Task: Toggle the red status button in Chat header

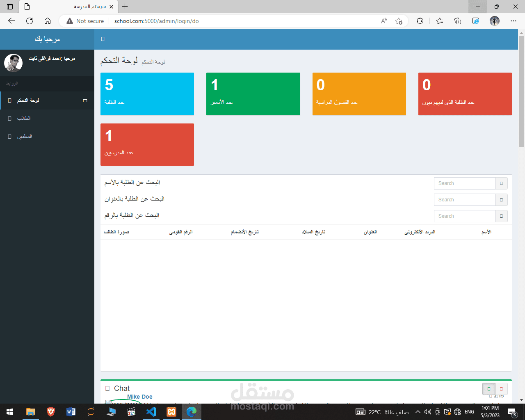Action: (501, 389)
